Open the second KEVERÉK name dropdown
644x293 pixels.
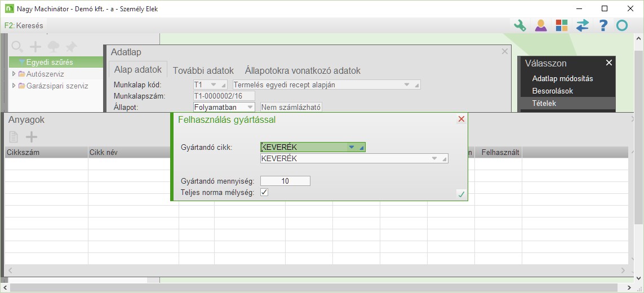point(434,159)
